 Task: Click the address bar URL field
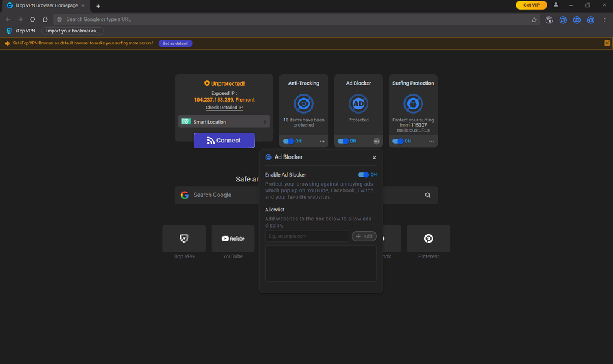pyautogui.click(x=297, y=19)
